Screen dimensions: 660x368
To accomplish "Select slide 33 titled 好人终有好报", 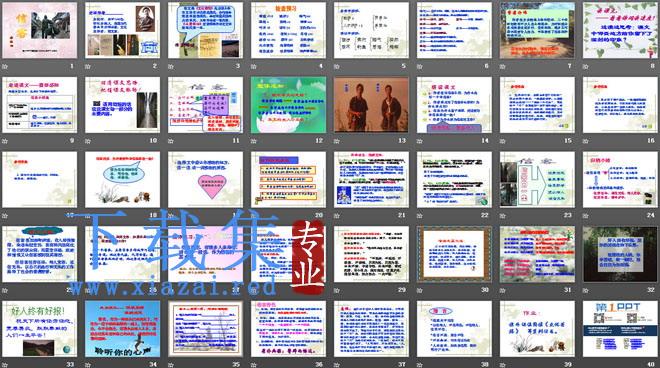I will (x=40, y=329).
